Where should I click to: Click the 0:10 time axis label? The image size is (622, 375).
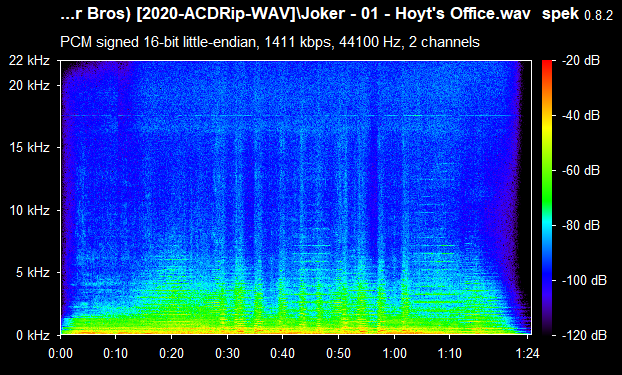pos(115,353)
